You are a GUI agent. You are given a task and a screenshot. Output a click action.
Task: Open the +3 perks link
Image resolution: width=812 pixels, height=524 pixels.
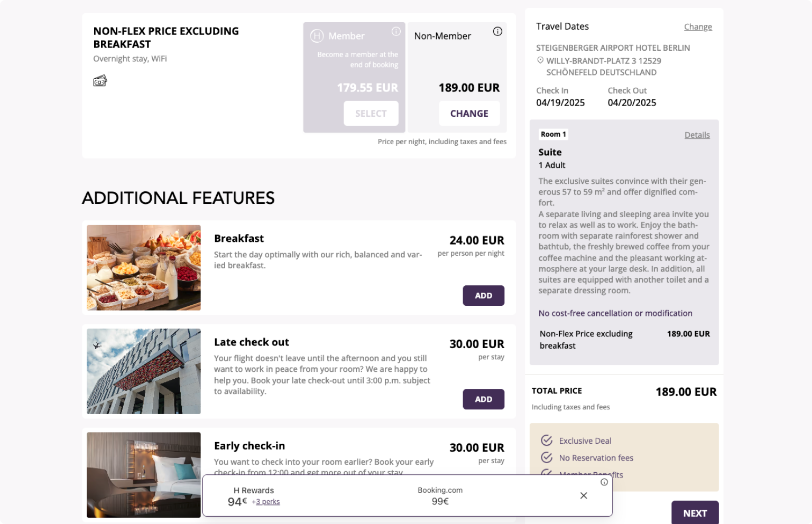[266, 502]
